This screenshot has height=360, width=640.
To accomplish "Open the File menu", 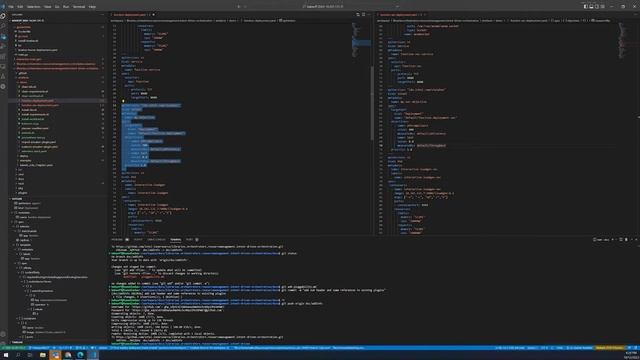I will click(11, 7).
